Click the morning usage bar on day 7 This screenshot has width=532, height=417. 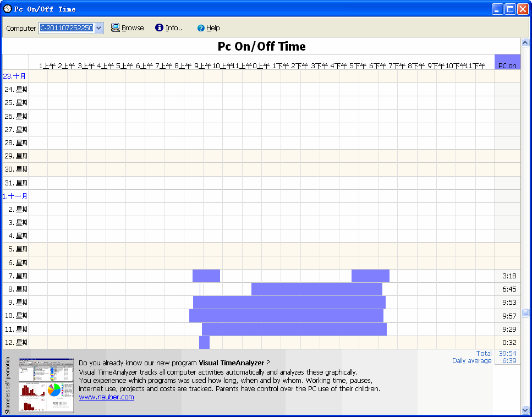point(206,276)
